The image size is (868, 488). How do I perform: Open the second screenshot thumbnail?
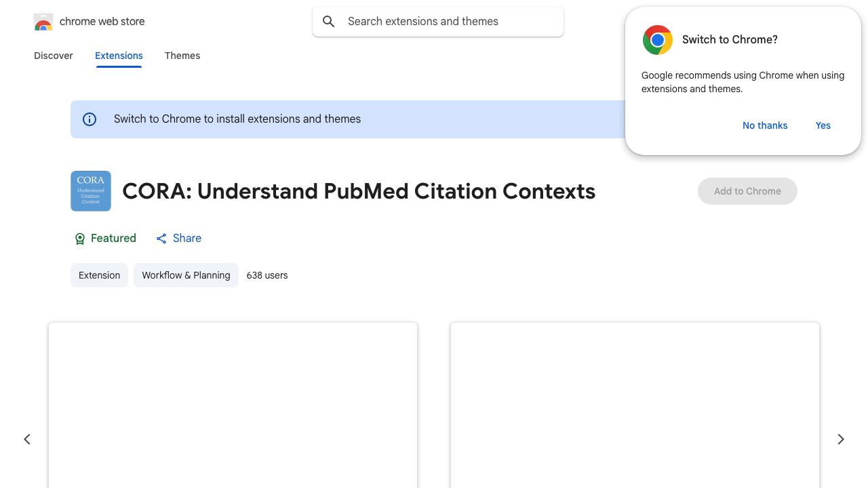tap(635, 405)
